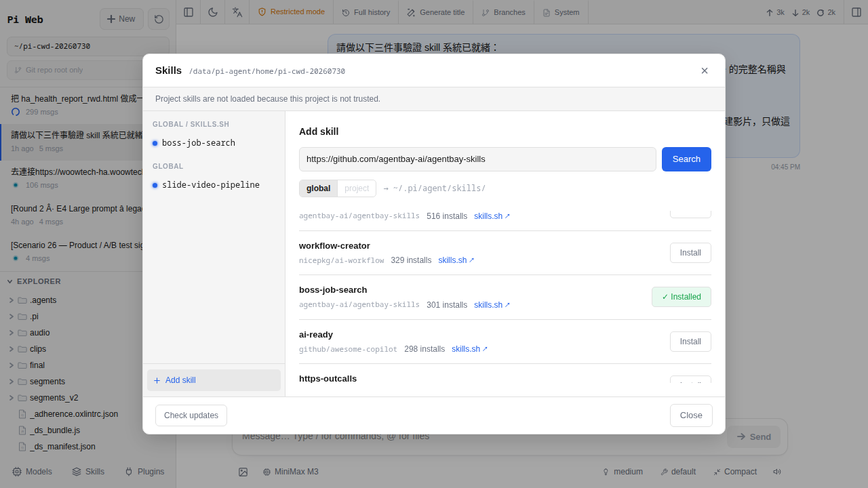This screenshot has width=868, height=488.
Task: Click the refresh icon beside New
Action: click(x=159, y=19)
